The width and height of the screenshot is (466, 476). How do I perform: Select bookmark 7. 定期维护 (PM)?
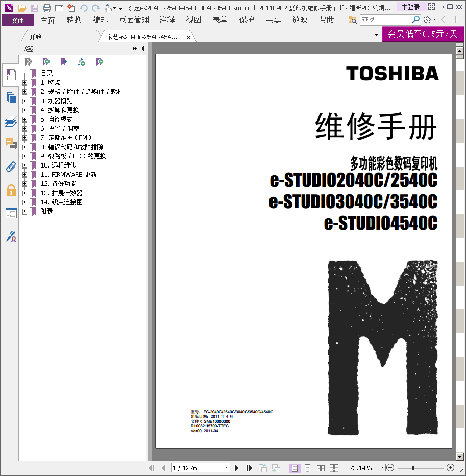tap(66, 138)
